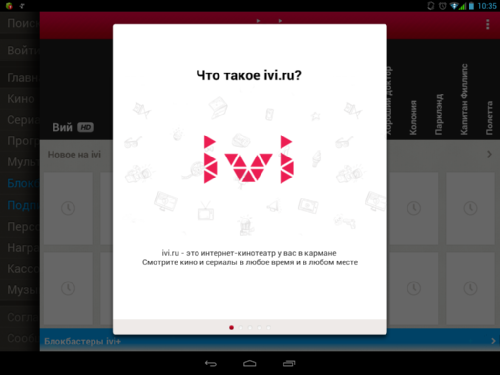Tap the Android back navigation button
Image resolution: width=500 pixels, height=375 pixels.
coord(211,363)
